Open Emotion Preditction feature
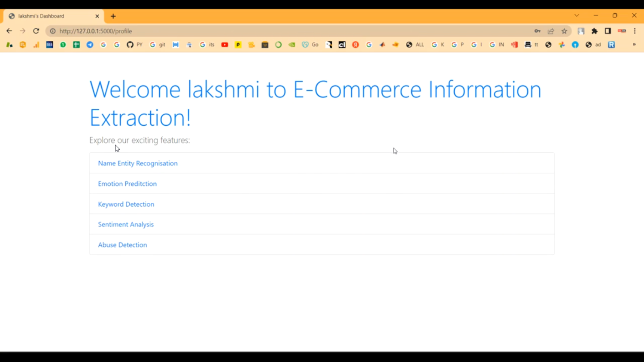This screenshot has height=362, width=644. pos(128,184)
